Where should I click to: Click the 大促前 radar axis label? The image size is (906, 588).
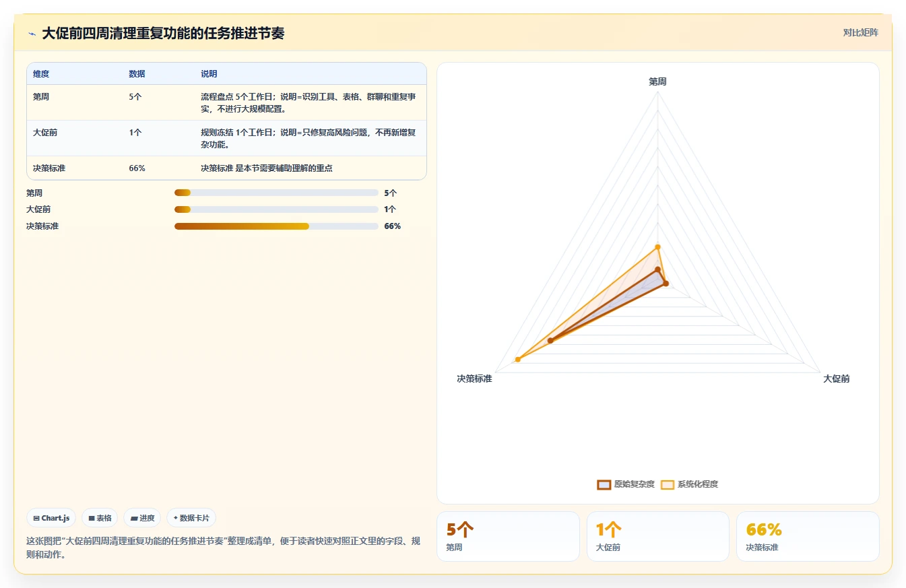coord(836,379)
